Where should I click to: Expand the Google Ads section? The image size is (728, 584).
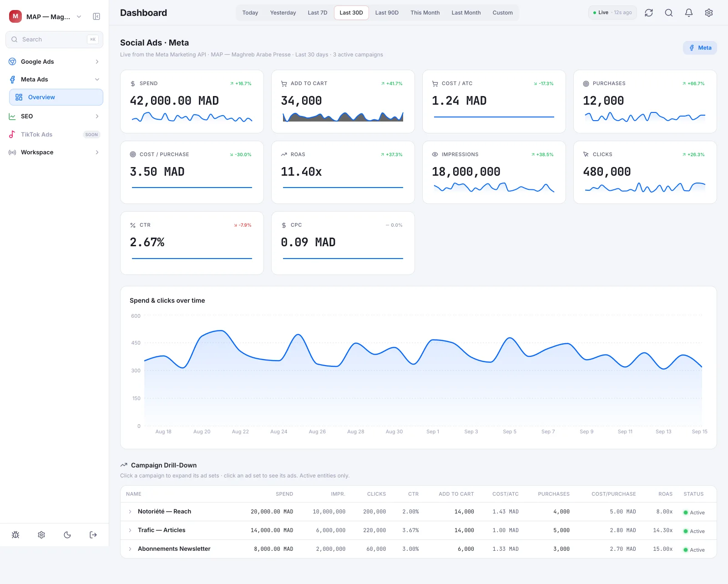(54, 61)
